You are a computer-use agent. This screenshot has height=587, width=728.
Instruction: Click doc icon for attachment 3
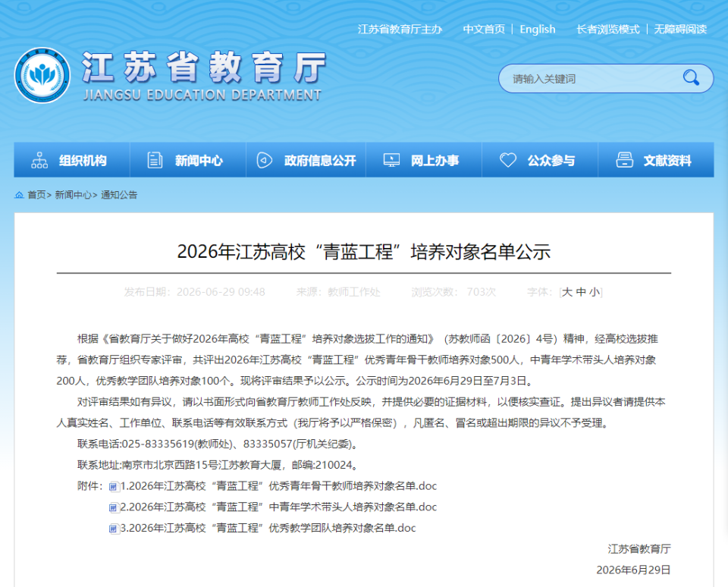tap(113, 529)
